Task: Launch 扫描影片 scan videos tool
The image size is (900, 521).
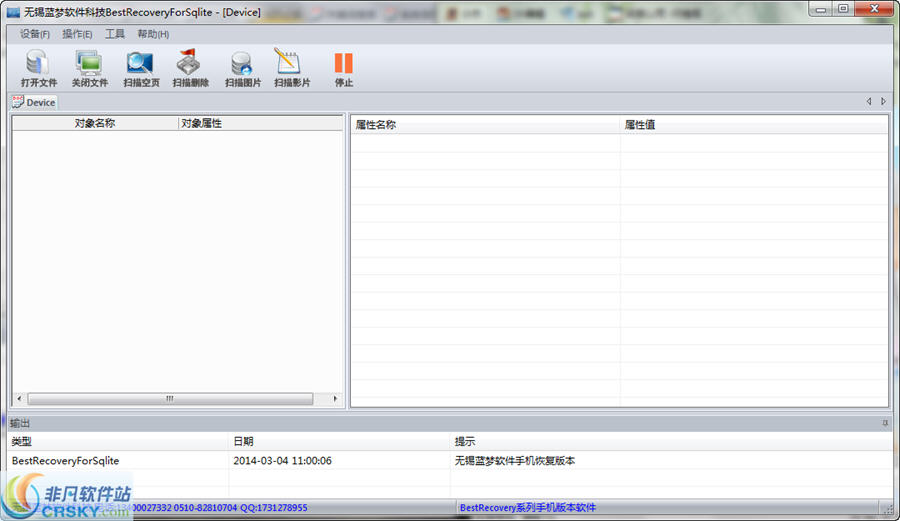Action: (x=292, y=68)
